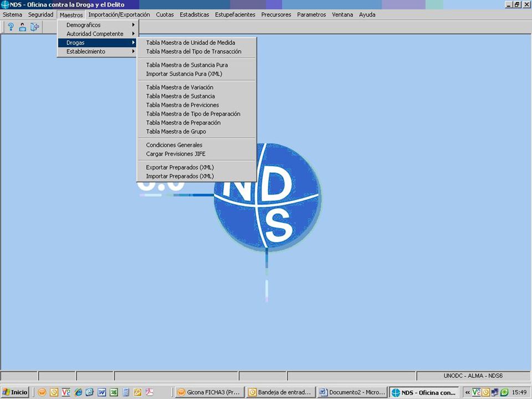The width and height of the screenshot is (532, 399).
Task: Click the exit door toolbar icon
Action: [x=34, y=27]
